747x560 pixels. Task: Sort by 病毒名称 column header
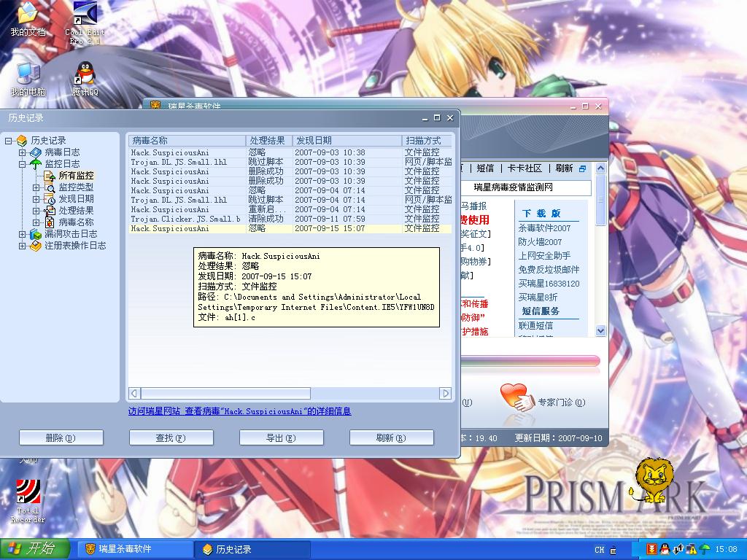[x=187, y=141]
